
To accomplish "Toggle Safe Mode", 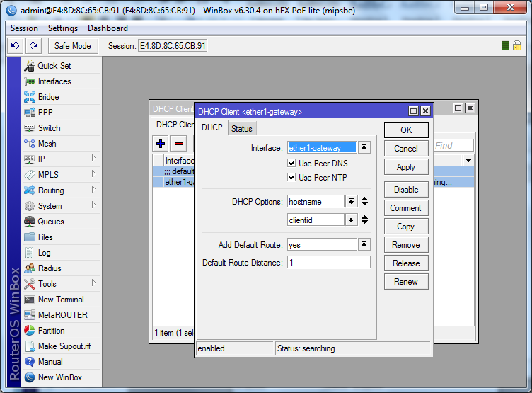I will click(73, 46).
